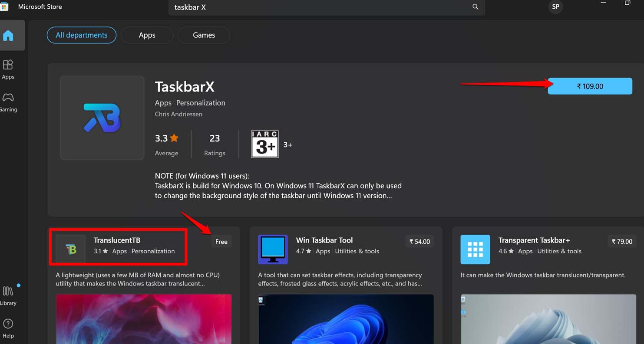The height and width of the screenshot is (344, 644).
Task: Switch to the Games filter
Action: (x=204, y=35)
